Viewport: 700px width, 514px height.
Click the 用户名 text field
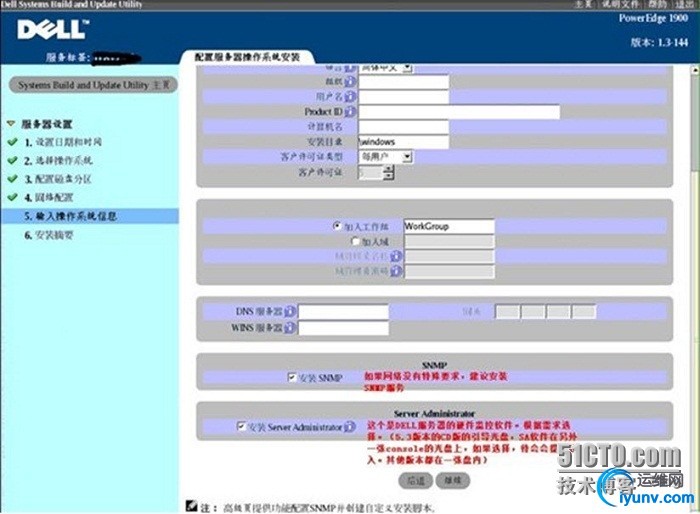[x=404, y=96]
